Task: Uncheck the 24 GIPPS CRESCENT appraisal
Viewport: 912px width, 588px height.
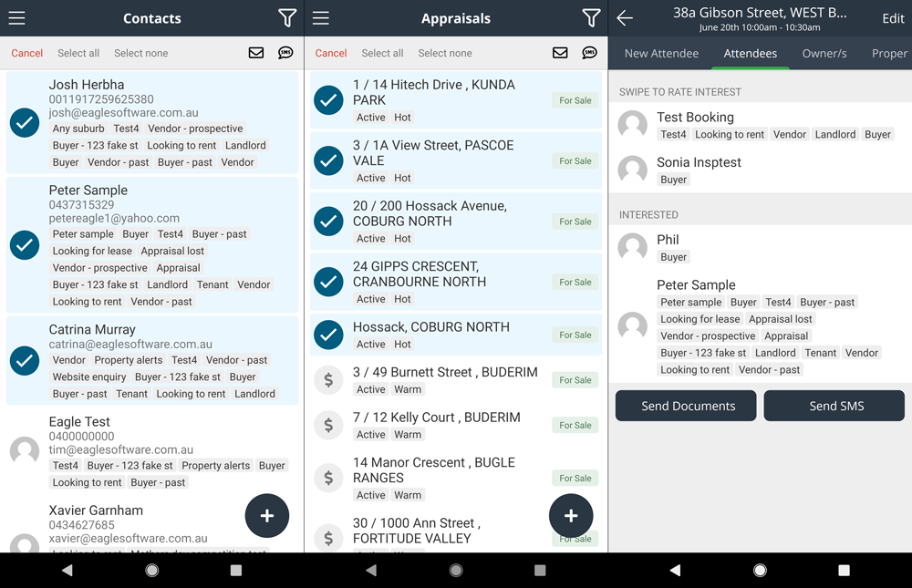Action: [328, 282]
